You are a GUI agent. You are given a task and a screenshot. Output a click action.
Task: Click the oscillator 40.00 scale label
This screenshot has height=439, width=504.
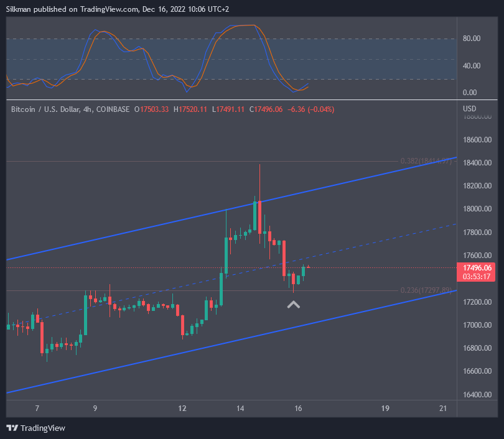[x=472, y=66]
